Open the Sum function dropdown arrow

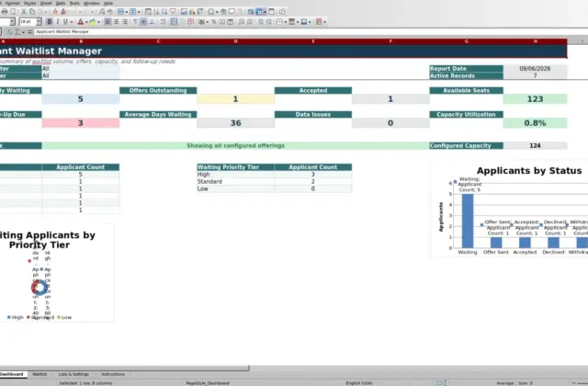23,32
